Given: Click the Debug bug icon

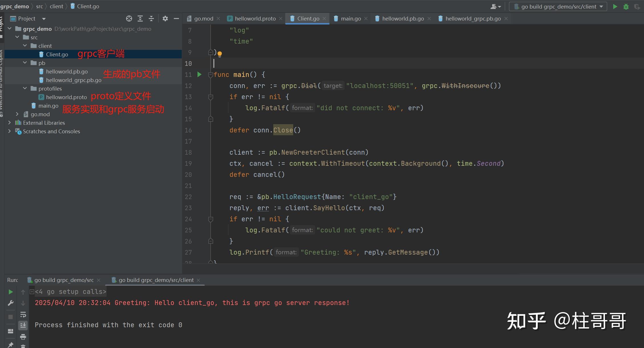Looking at the screenshot, I should click(626, 7).
